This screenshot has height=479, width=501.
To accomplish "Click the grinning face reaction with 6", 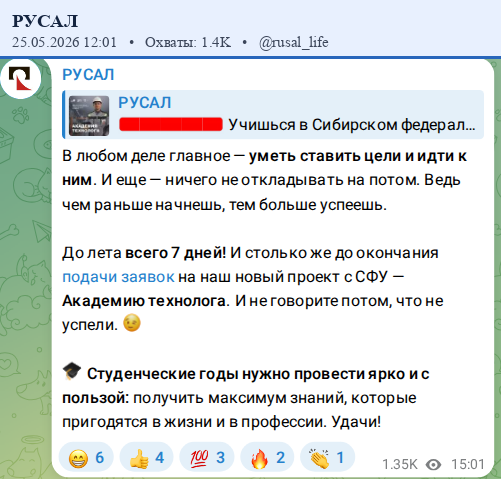I will [x=86, y=457].
